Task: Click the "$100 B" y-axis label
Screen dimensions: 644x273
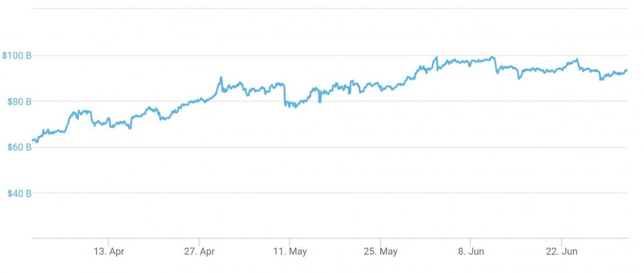Action: (17, 55)
